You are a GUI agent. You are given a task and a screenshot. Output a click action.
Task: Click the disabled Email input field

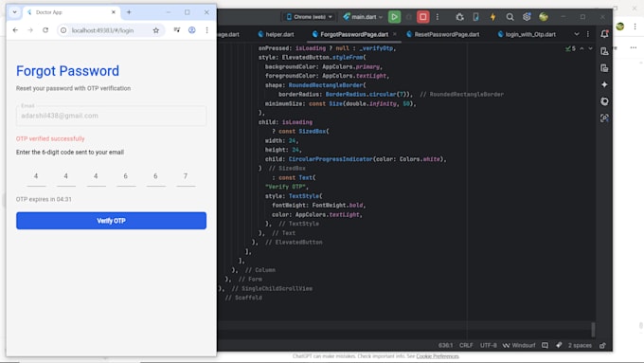click(112, 116)
